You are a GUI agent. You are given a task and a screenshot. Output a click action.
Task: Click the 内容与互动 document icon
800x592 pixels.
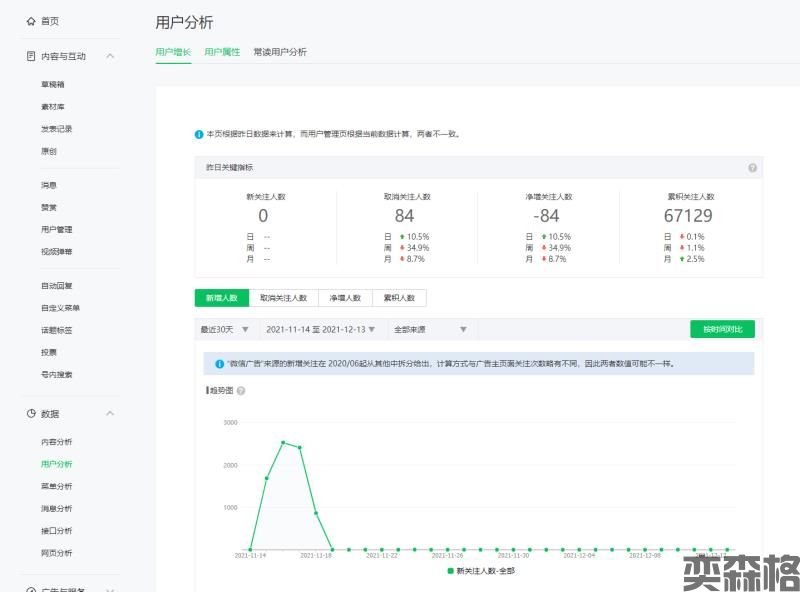coord(31,56)
